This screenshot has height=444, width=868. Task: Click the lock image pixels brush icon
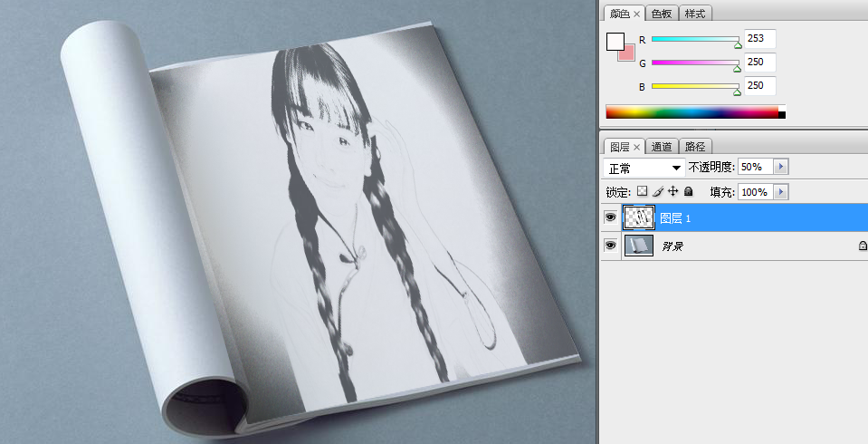(x=658, y=191)
